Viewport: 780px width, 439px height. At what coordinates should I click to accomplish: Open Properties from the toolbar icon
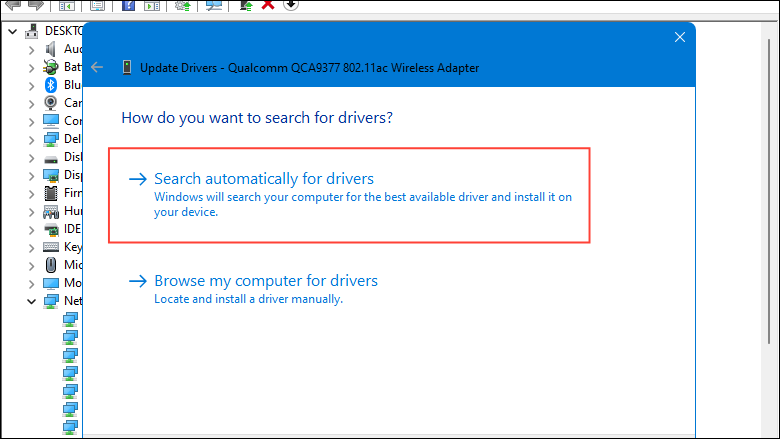tap(98, 6)
